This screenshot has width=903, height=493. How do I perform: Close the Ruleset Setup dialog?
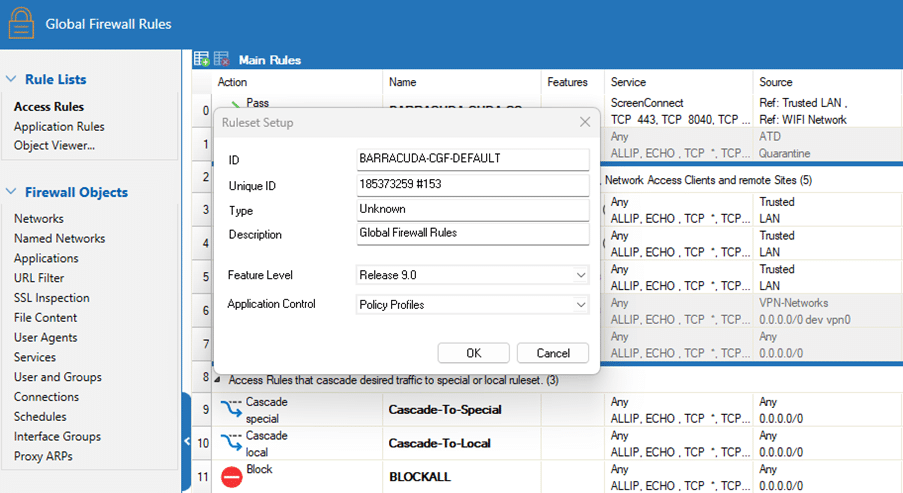[585, 122]
